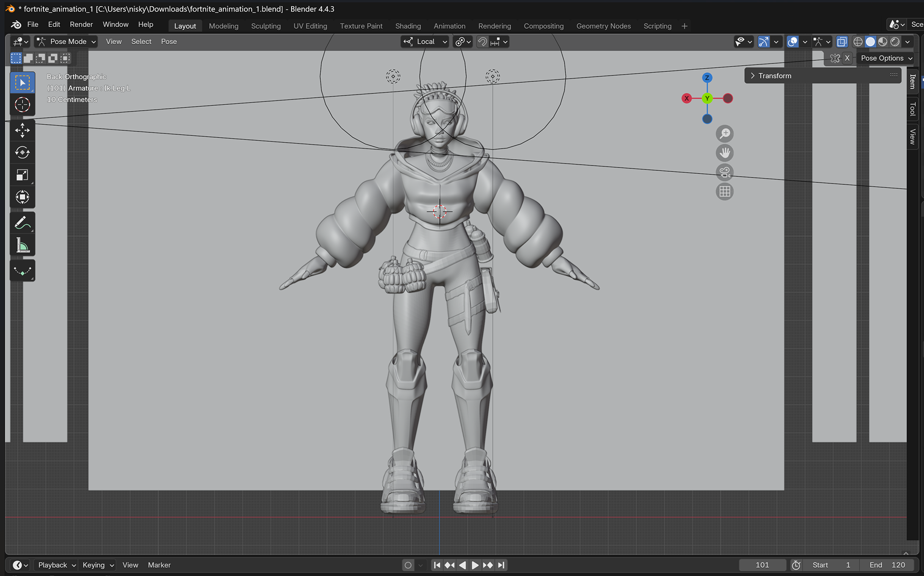Image resolution: width=924 pixels, height=576 pixels.
Task: Click the current frame field showing 101
Action: [x=762, y=565]
